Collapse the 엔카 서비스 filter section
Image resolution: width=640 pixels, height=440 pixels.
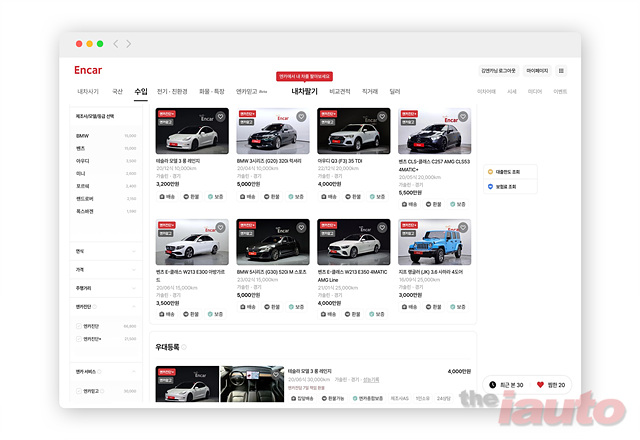tap(133, 371)
